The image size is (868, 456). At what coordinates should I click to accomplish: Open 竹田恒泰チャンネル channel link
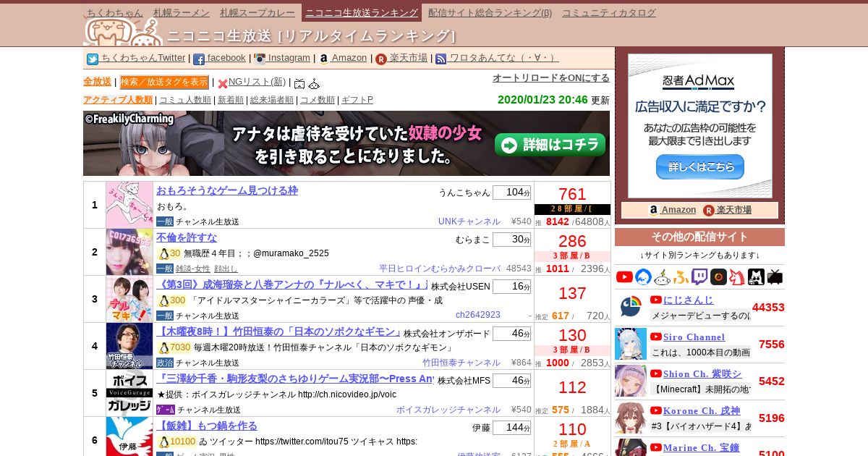click(461, 363)
